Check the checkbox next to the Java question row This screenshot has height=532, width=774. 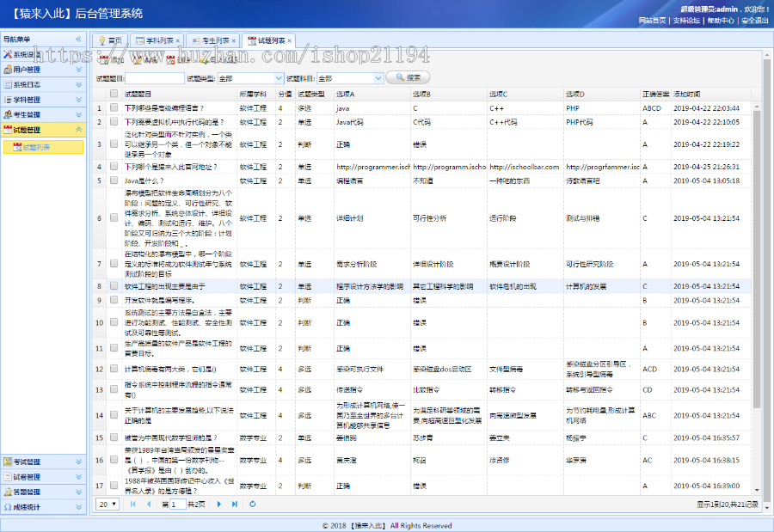(x=114, y=181)
